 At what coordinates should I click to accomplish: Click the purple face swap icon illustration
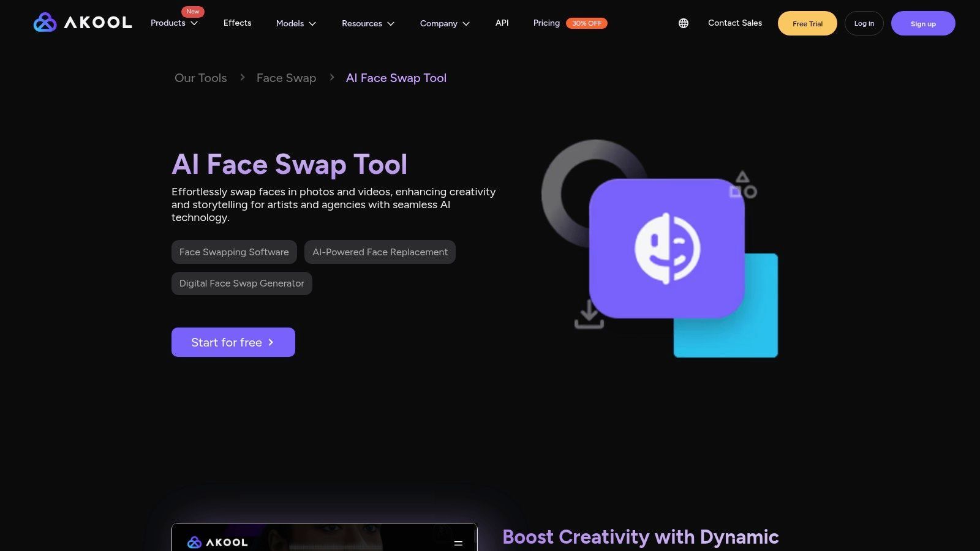[x=666, y=248]
